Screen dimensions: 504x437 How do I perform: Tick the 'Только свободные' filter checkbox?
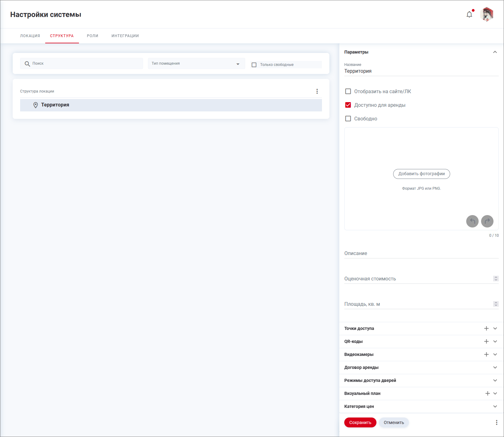coord(254,65)
